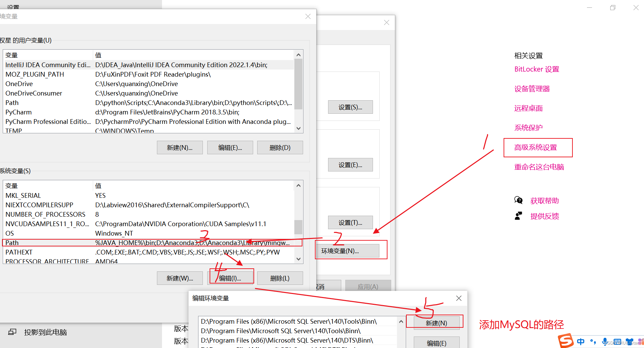Select OneDrive user variable row
Viewport: 644px width, 348px height.
[149, 84]
